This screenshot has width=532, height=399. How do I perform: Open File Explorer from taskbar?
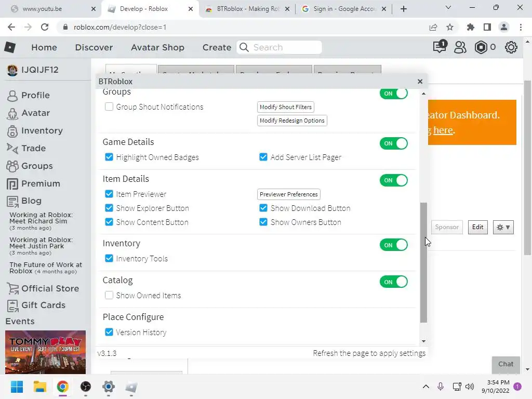click(39, 387)
